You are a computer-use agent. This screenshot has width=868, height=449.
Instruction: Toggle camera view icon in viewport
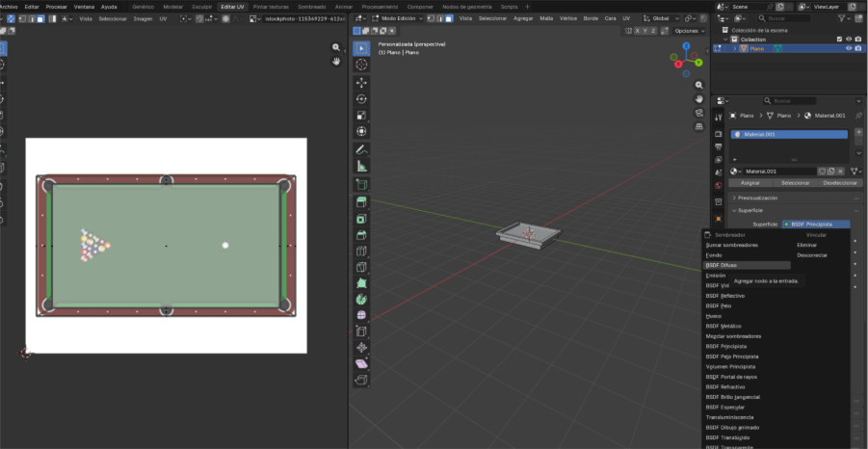pos(699,113)
